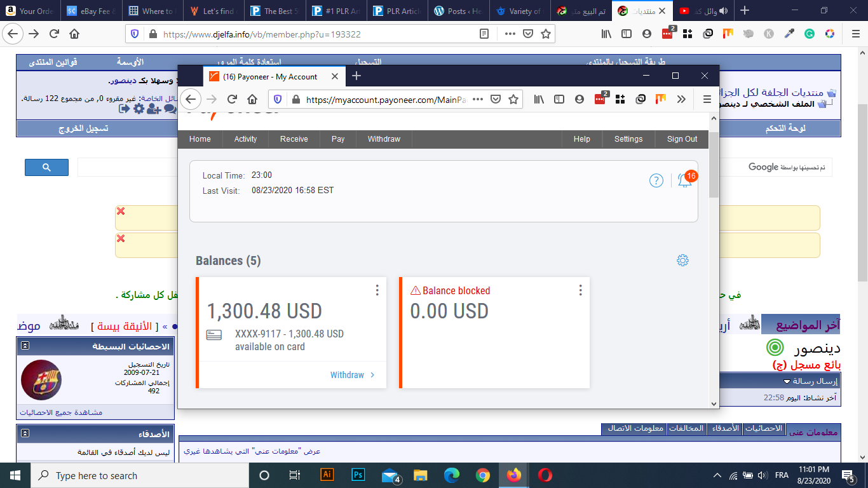Open Firefox account icon in main window toolbar
Screen dimensions: 868x488
click(x=647, y=34)
